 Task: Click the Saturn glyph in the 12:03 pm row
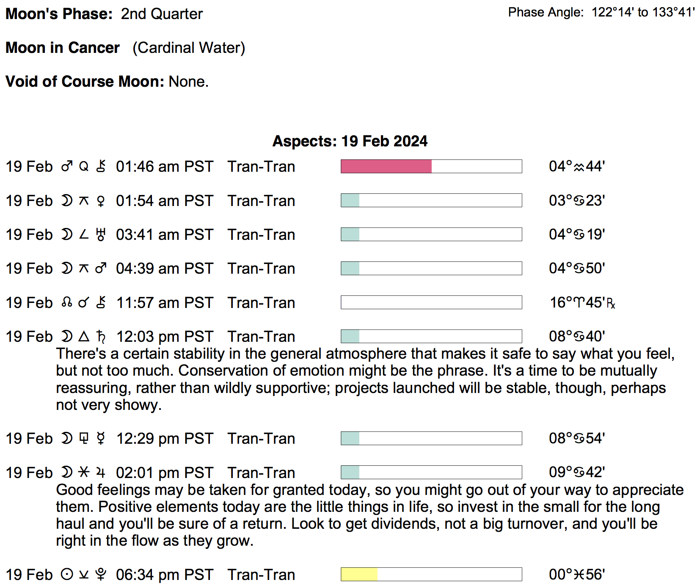point(101,337)
